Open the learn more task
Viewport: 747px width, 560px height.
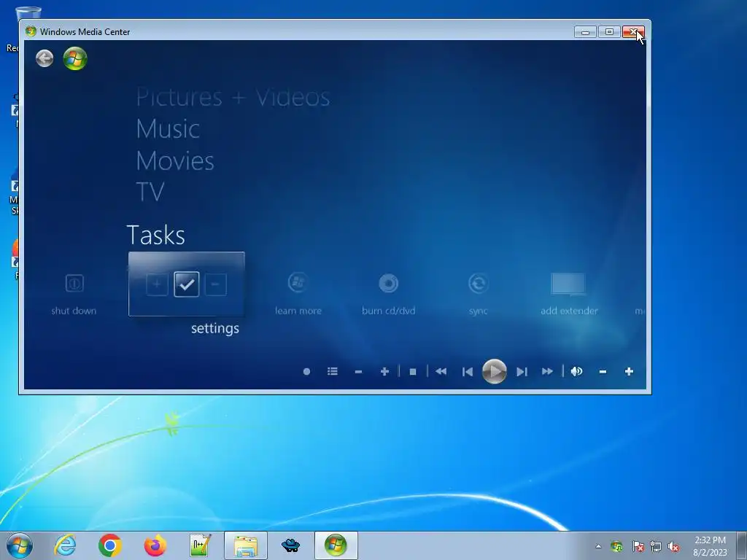coord(298,295)
